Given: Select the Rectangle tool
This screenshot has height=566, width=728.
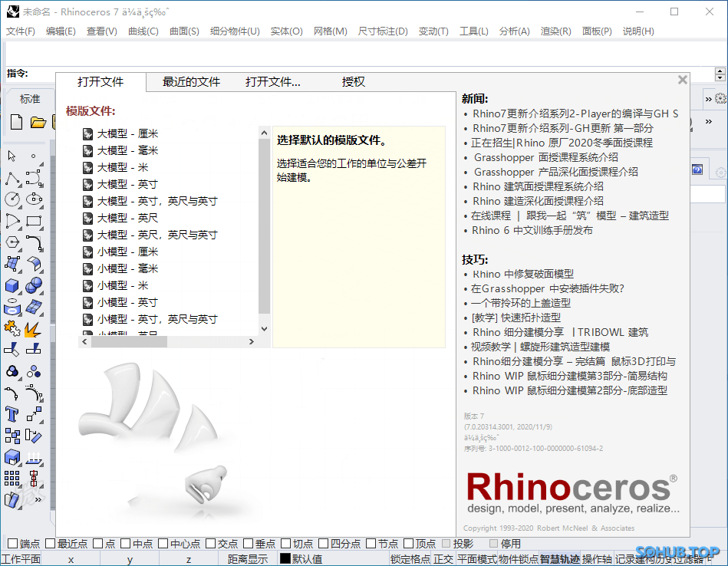Looking at the screenshot, I should (x=34, y=221).
